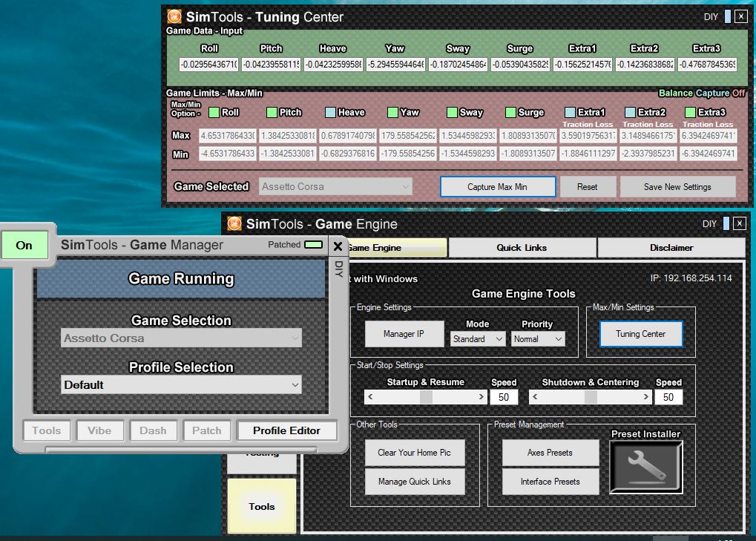756x541 pixels.
Task: Click the Patched status indicator in Game Manager
Action: (313, 244)
